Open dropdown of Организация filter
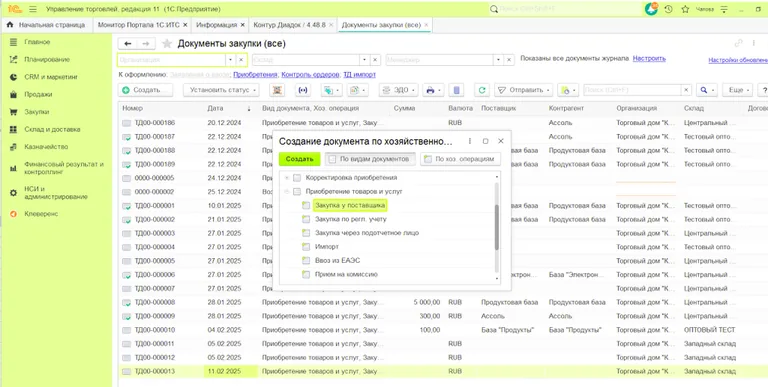The image size is (768, 387). tap(231, 60)
